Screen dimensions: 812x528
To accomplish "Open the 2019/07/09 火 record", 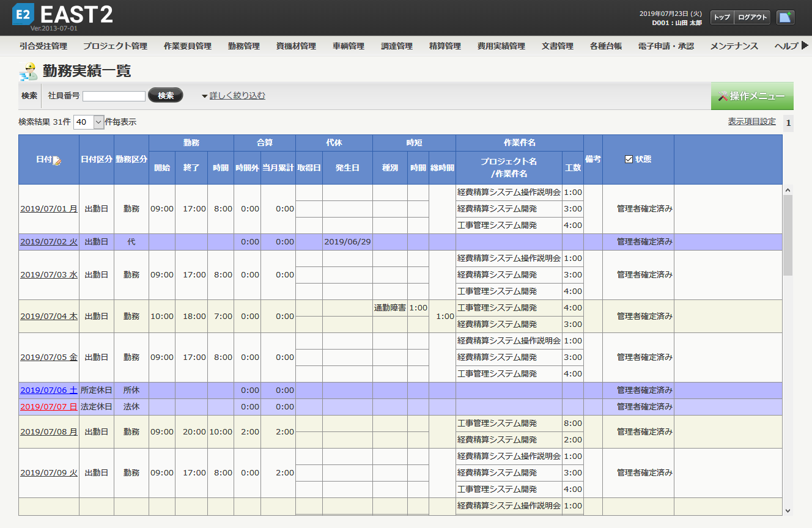I will [x=49, y=473].
